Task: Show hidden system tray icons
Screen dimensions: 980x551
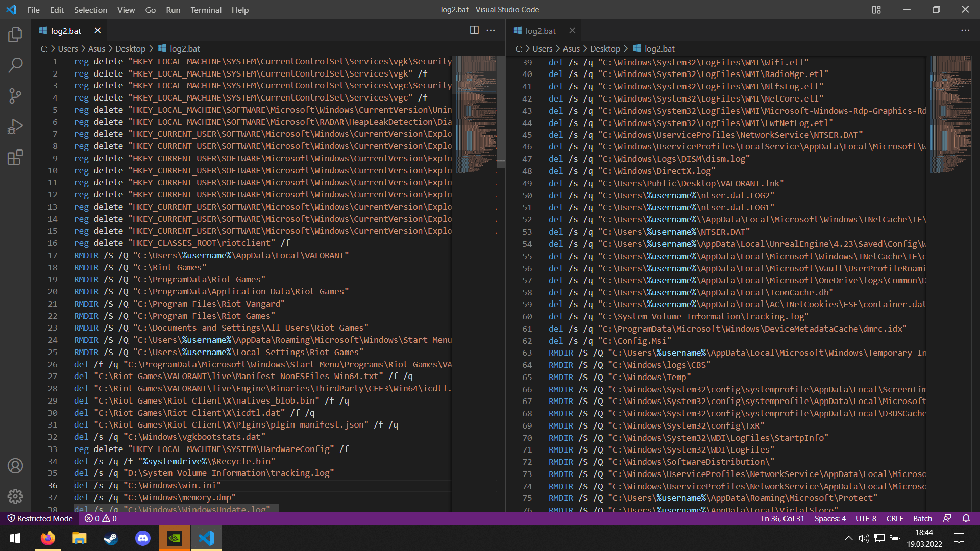Action: coord(848,538)
